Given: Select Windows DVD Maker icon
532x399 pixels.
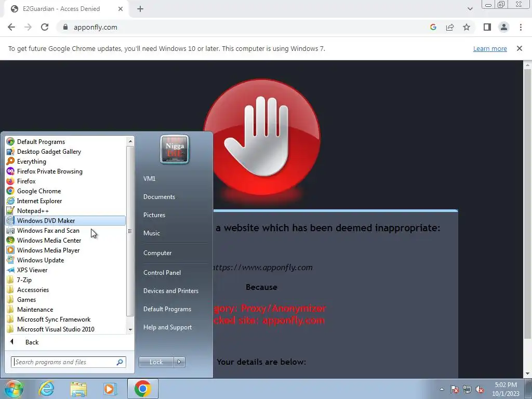Looking at the screenshot, I should (10, 220).
